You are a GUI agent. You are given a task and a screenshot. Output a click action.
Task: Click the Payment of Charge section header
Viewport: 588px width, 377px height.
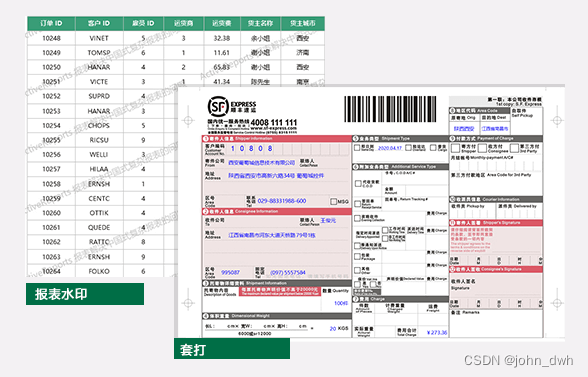click(x=496, y=138)
